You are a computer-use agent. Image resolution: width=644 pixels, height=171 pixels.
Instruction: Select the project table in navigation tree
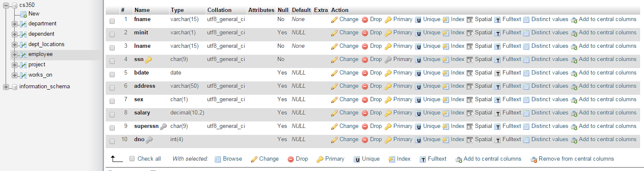[x=37, y=65]
